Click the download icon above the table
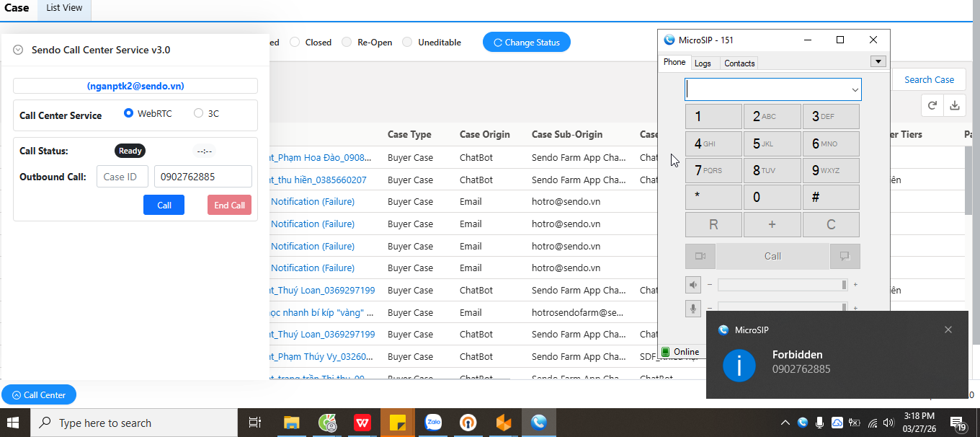 [955, 105]
